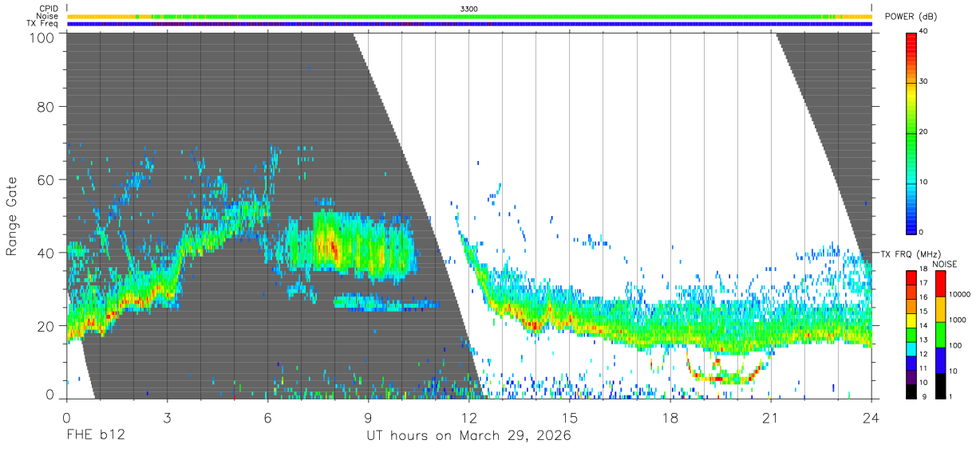
Task: Click the y-axis tick label 100
Action: [41, 36]
